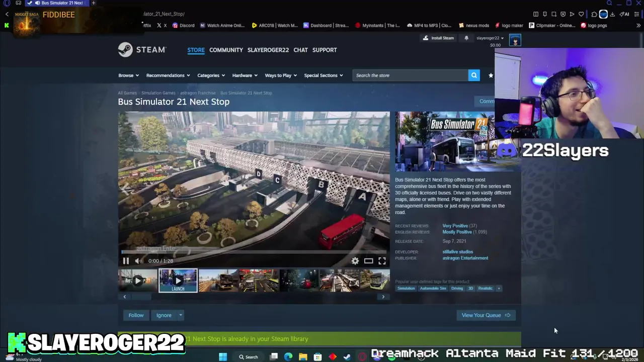Image resolution: width=644 pixels, height=362 pixels.
Task: Open astragon Entertainment publisher link
Action: [x=465, y=258]
